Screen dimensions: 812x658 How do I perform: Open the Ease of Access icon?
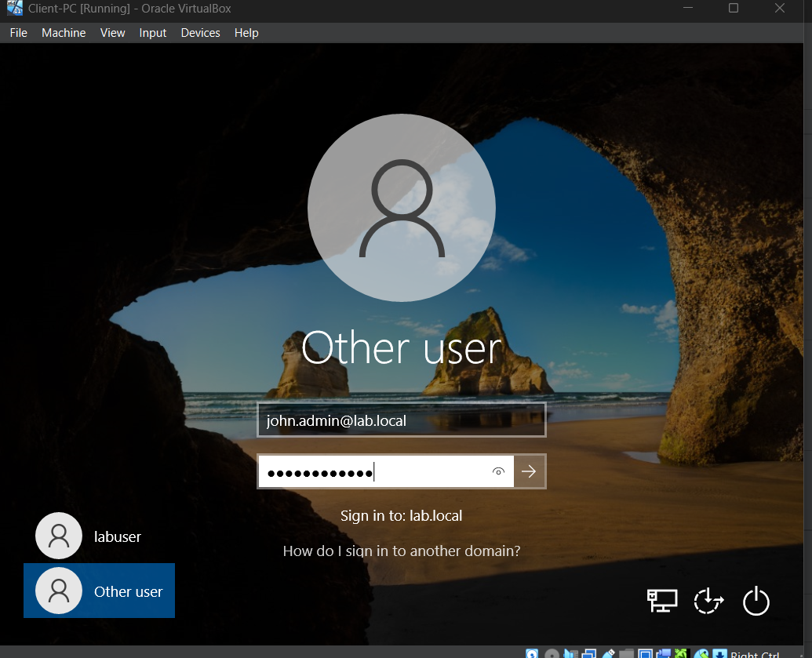[708, 601]
